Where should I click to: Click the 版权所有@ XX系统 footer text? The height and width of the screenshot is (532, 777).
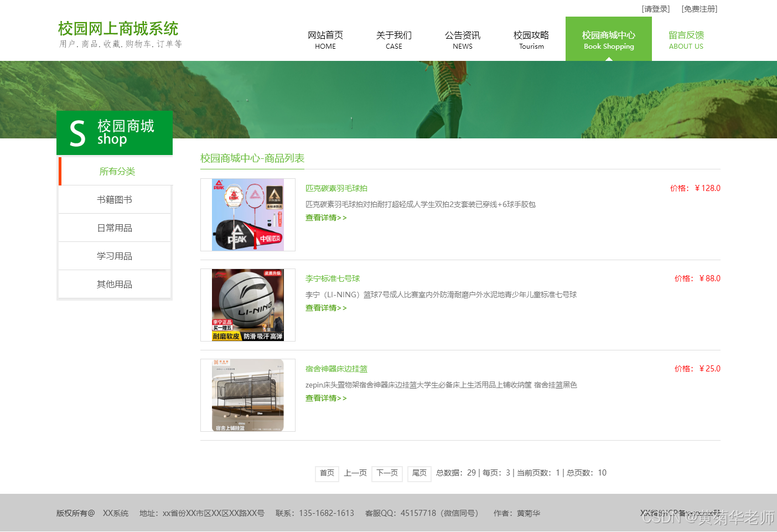(x=92, y=513)
